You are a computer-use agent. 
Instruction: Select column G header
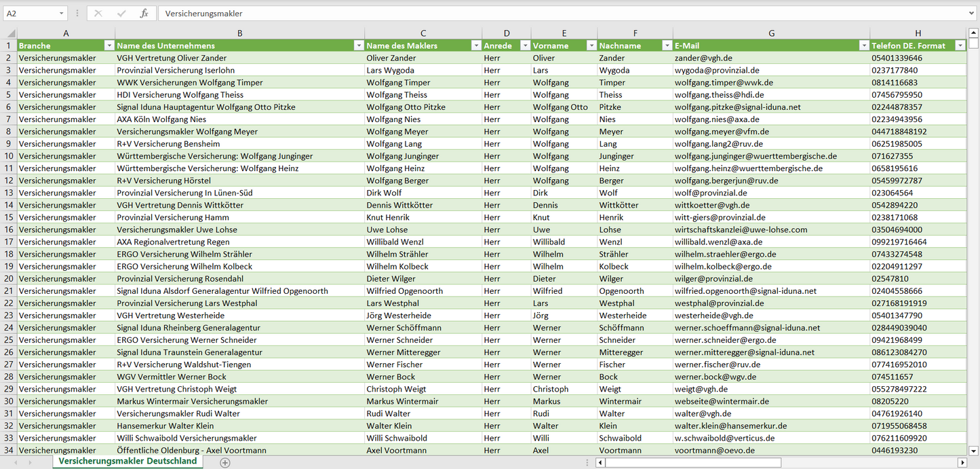coord(771,33)
